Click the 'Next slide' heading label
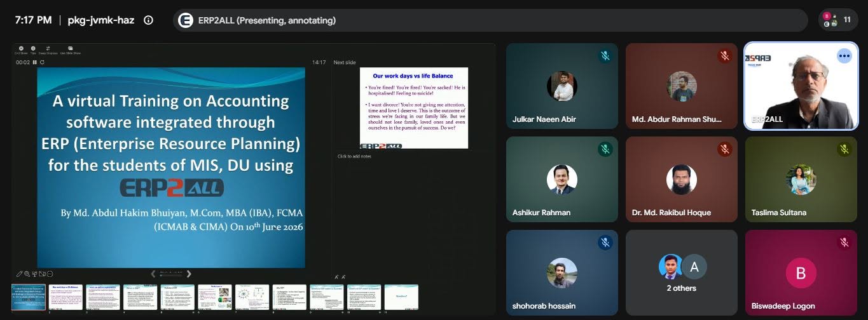 345,62
